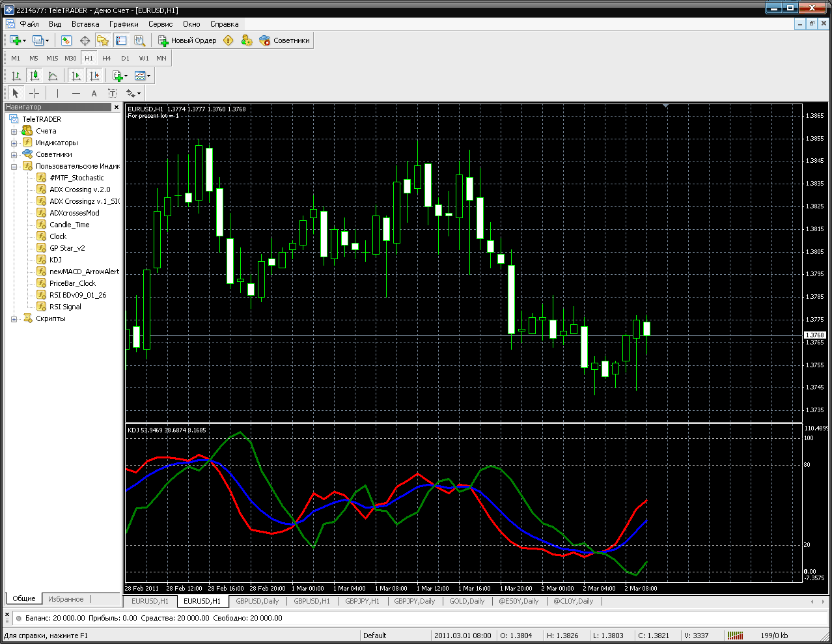Image resolution: width=832 pixels, height=644 pixels.
Task: Switch to M30 timeframe
Action: click(x=70, y=58)
